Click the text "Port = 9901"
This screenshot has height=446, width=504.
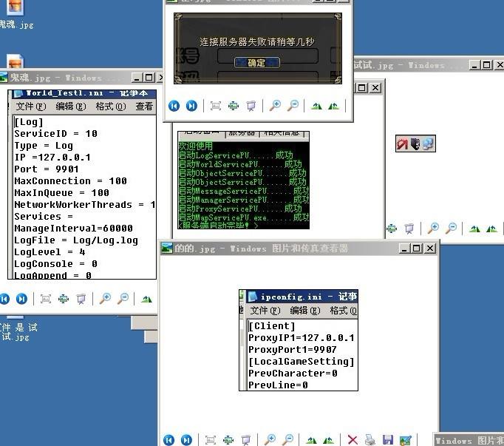(x=47, y=169)
